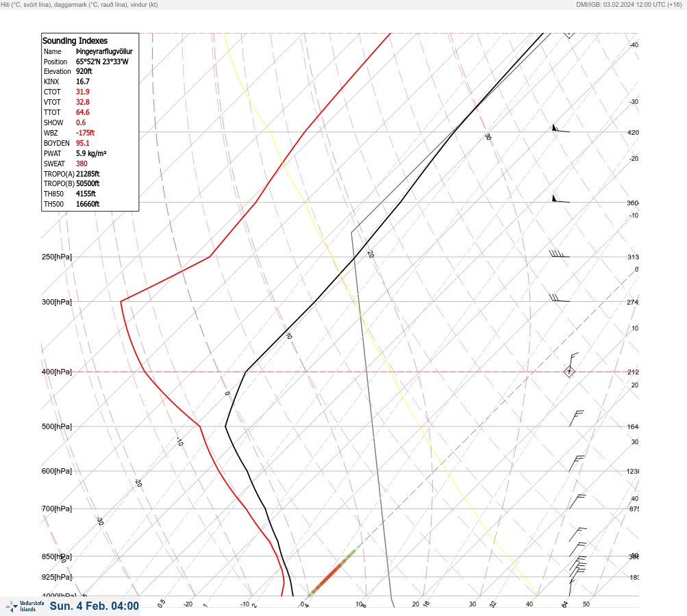Click the Vedurstofa Islands logo
This screenshot has height=616, width=687.
point(25,606)
